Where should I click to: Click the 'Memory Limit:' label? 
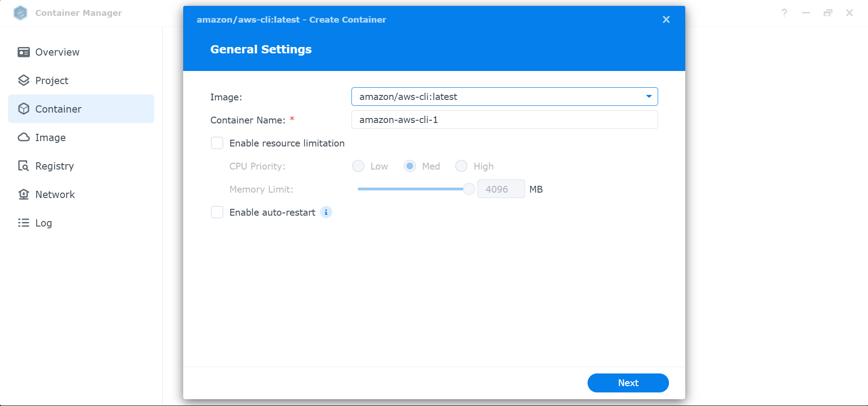point(261,189)
